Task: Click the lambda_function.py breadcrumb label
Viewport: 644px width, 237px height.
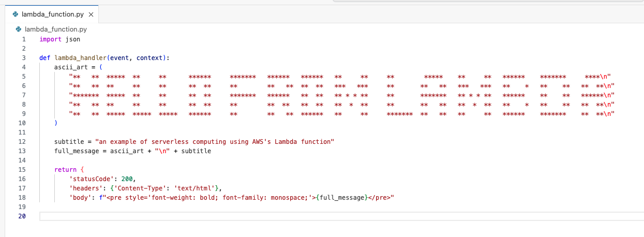Action: click(x=56, y=29)
